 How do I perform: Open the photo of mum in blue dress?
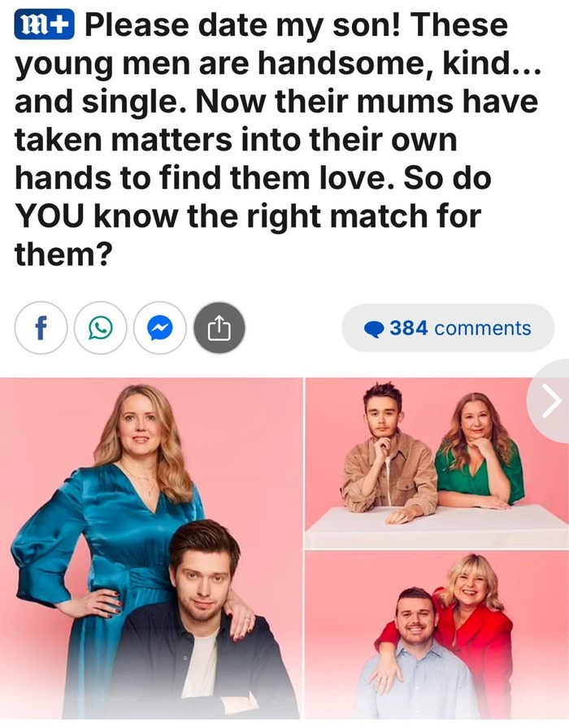tap(151, 548)
